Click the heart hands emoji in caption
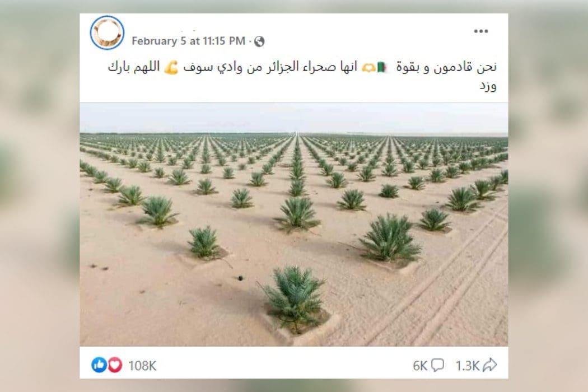The height and width of the screenshot is (392, 588). coord(368,68)
